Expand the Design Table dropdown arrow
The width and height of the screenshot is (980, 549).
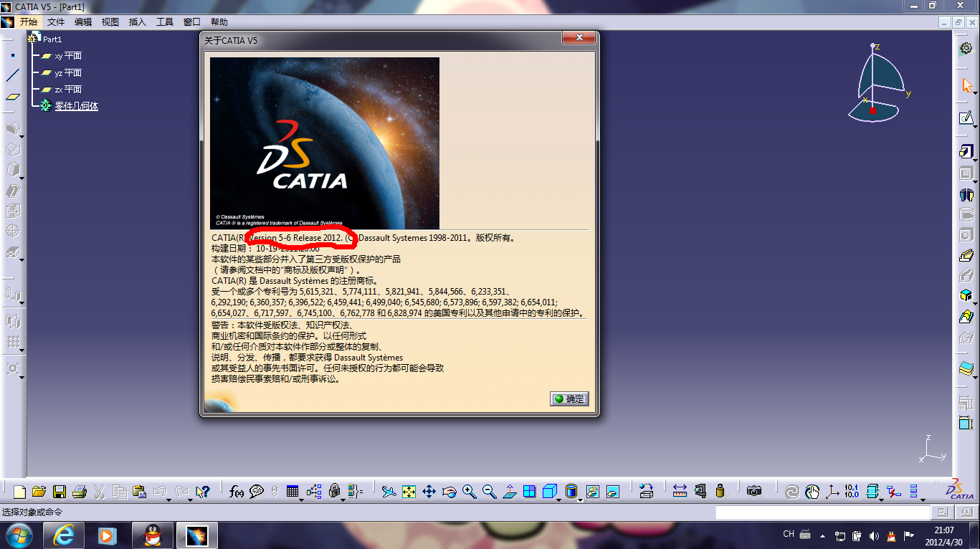point(302,499)
